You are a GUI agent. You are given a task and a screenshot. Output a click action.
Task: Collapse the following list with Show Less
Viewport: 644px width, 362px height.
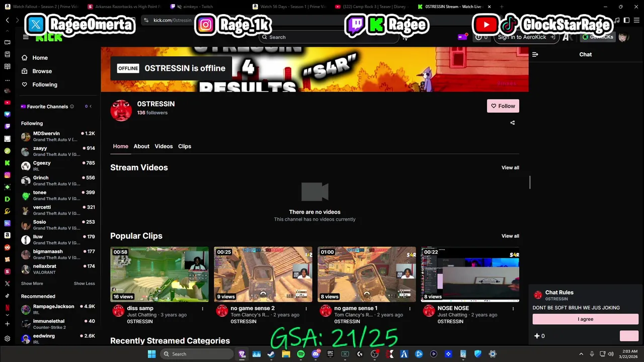[x=84, y=284]
